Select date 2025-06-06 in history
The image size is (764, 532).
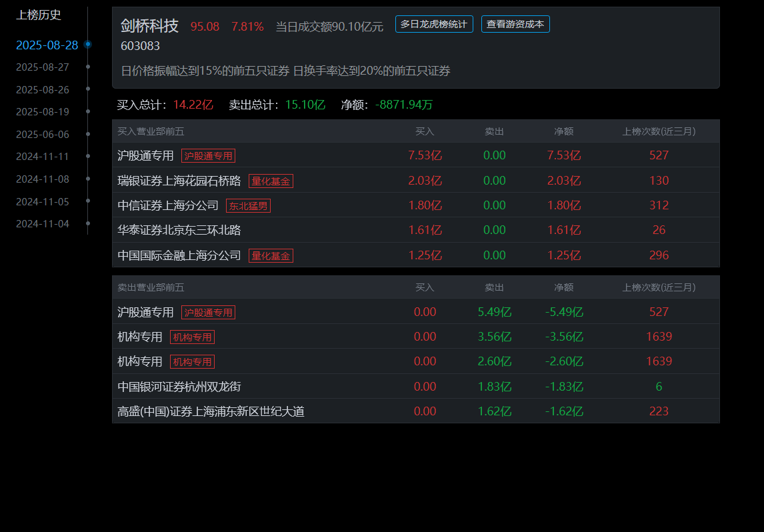coord(43,134)
